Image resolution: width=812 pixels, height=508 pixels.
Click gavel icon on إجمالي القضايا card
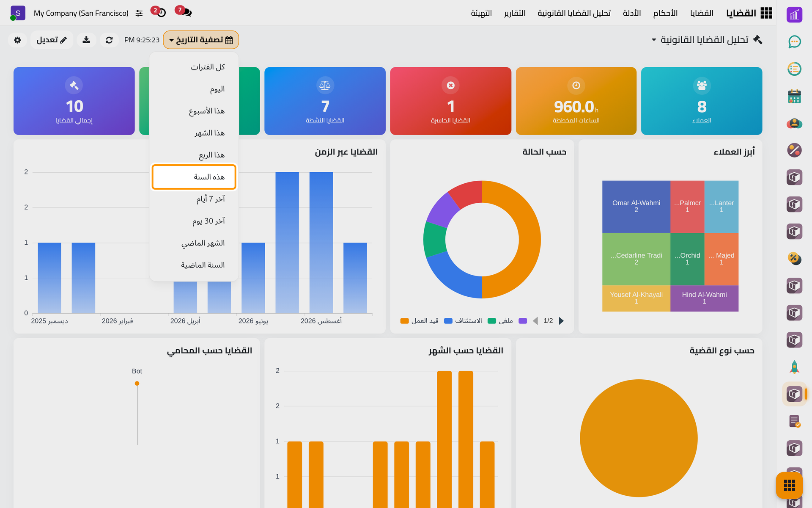tap(74, 86)
